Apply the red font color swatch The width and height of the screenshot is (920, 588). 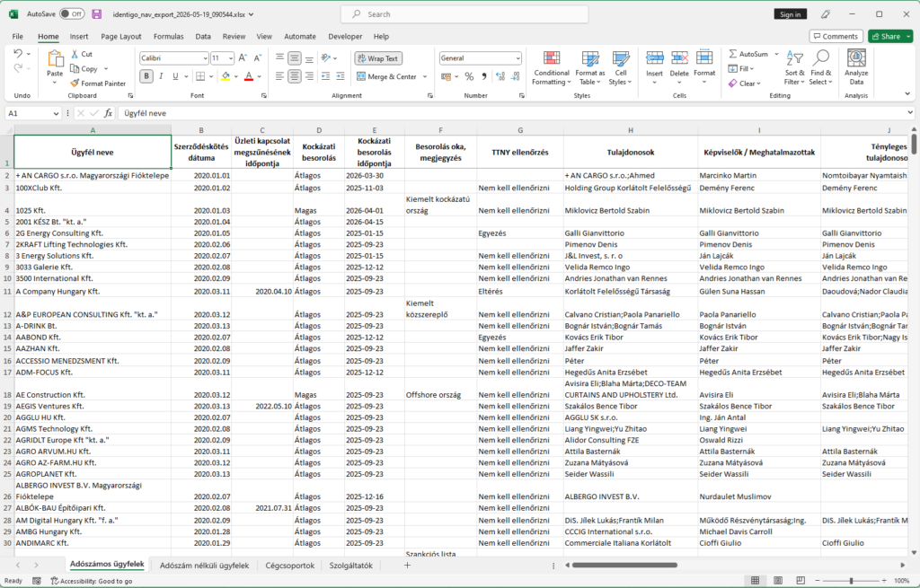tap(249, 76)
